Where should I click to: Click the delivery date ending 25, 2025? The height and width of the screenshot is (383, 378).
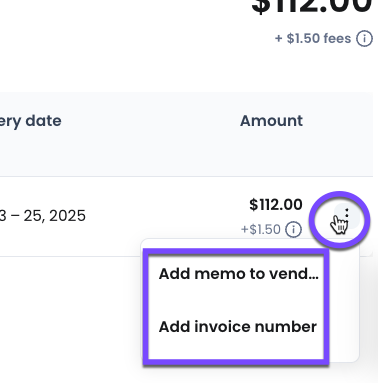pyautogui.click(x=43, y=216)
